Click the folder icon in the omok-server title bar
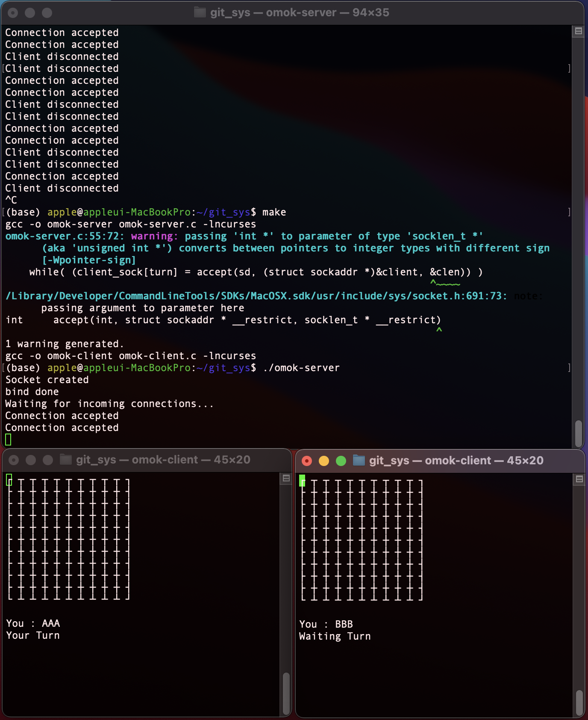Screen dimensions: 588x720 tap(200, 12)
